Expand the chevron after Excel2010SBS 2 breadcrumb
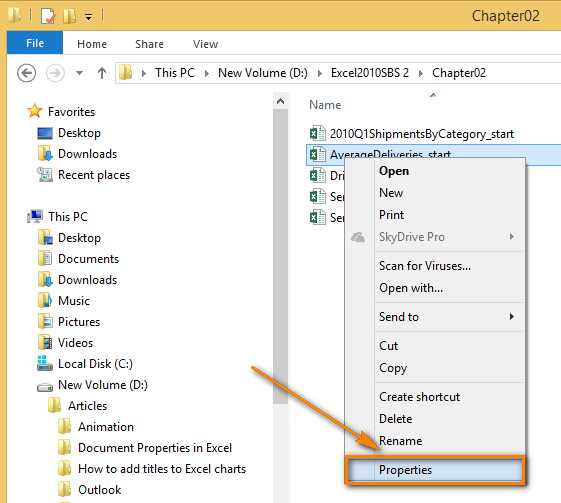Image resolution: width=561 pixels, height=503 pixels. 421,73
